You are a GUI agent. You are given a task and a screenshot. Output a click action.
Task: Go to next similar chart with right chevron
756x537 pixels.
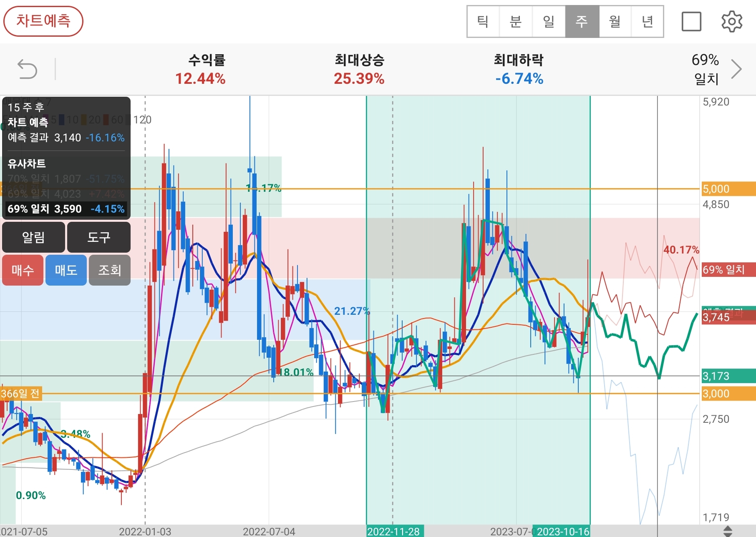point(737,69)
